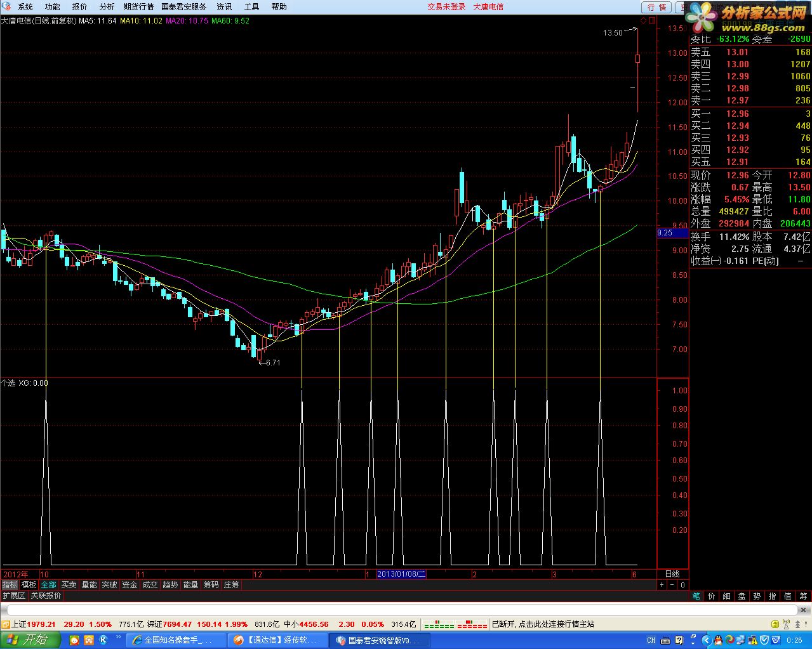Click the 2013/01/08/二 date marker
The image size is (812, 649).
point(401,574)
